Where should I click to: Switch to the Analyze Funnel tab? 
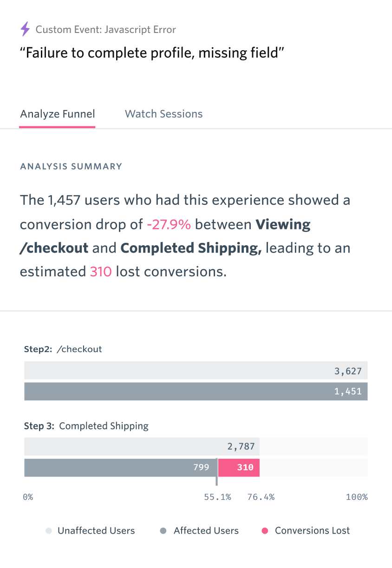(x=58, y=114)
